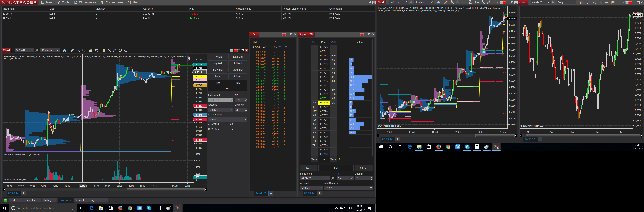Open ATM Strategy dropdown in SuperDOM
The width and height of the screenshot is (644, 212).
point(348,188)
